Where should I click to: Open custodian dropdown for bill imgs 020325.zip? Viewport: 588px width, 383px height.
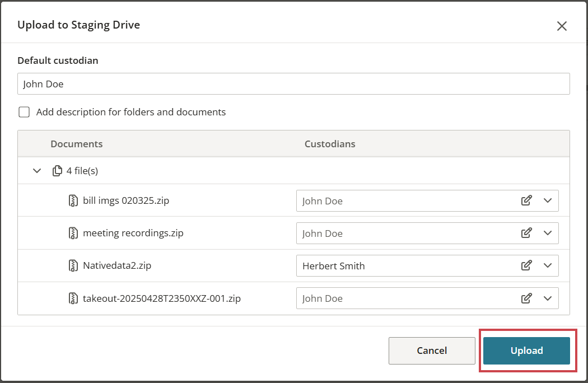coord(548,200)
